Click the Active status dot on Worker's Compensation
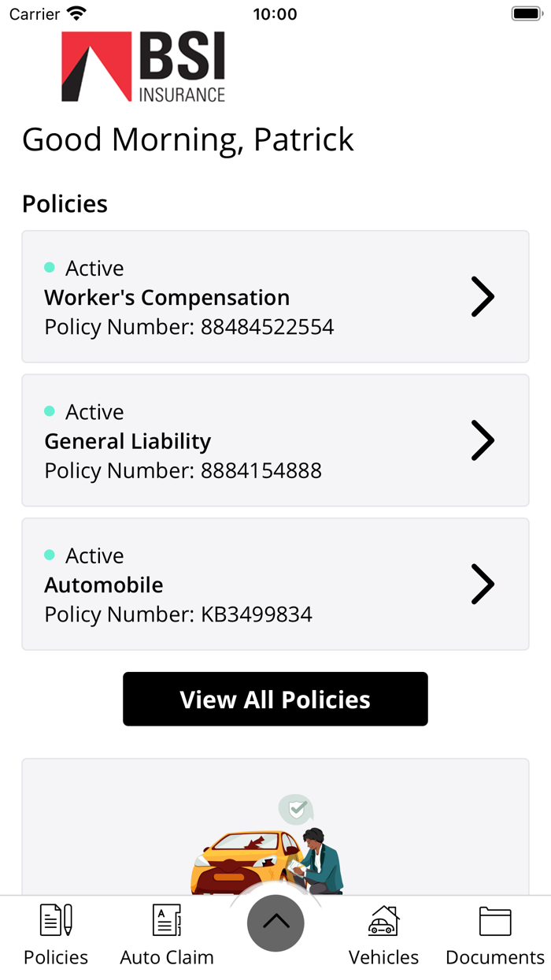The image size is (551, 980). 50,268
